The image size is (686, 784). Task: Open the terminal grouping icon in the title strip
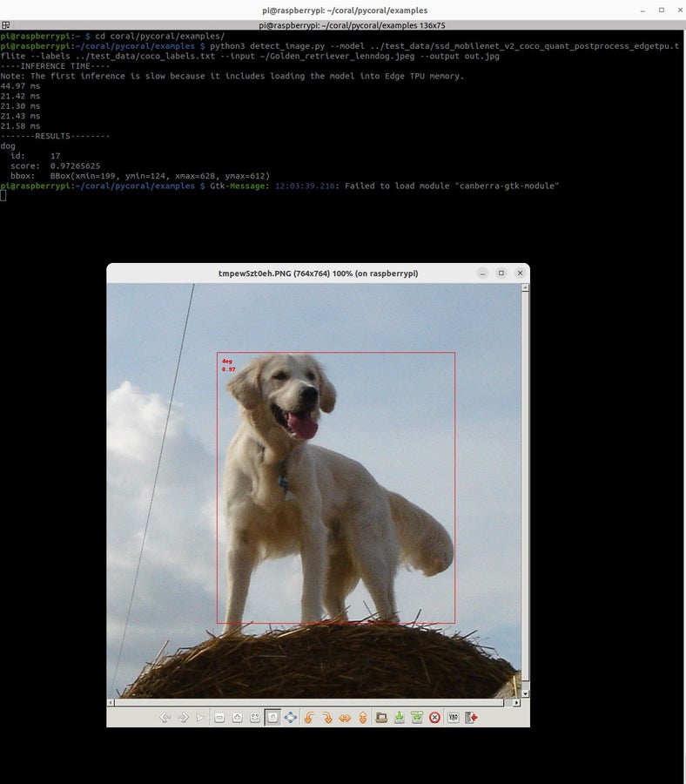click(x=5, y=25)
